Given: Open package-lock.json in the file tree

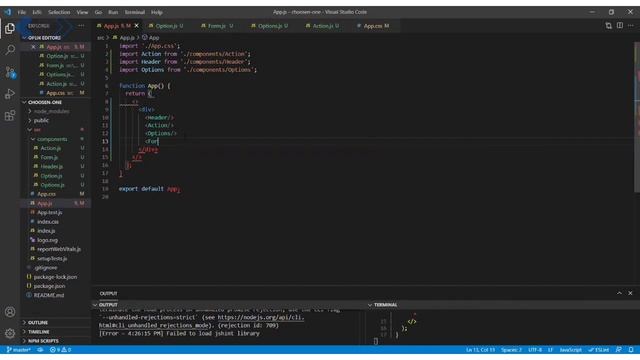Looking at the screenshot, I should [55, 277].
